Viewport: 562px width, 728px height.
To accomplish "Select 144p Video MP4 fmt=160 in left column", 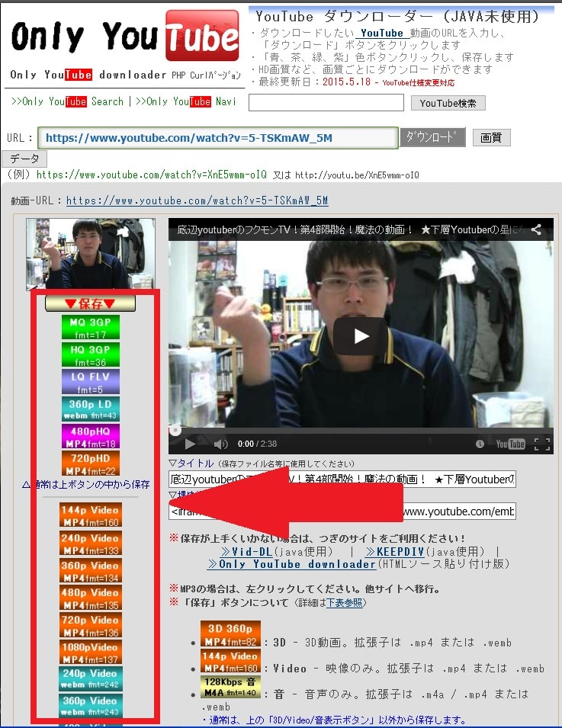I will pos(91,515).
